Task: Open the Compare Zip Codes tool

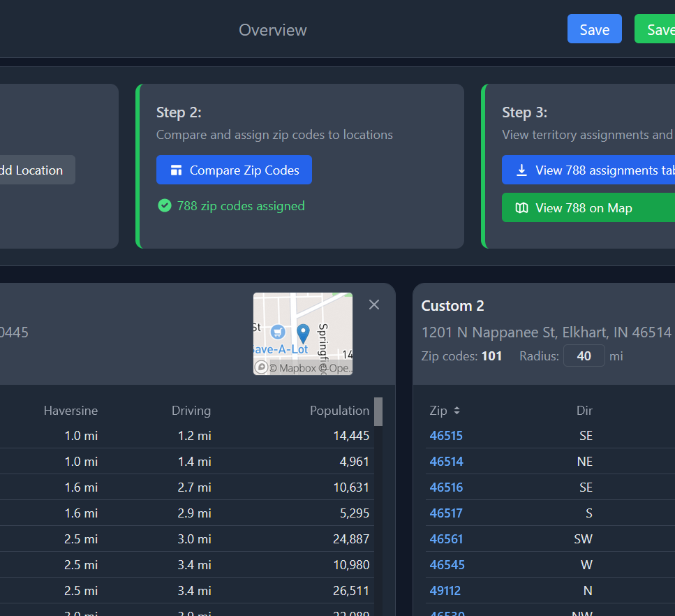Action: pyautogui.click(x=234, y=170)
